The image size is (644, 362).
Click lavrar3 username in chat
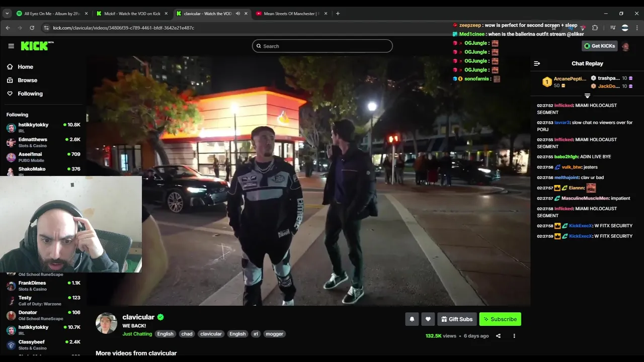(x=561, y=123)
